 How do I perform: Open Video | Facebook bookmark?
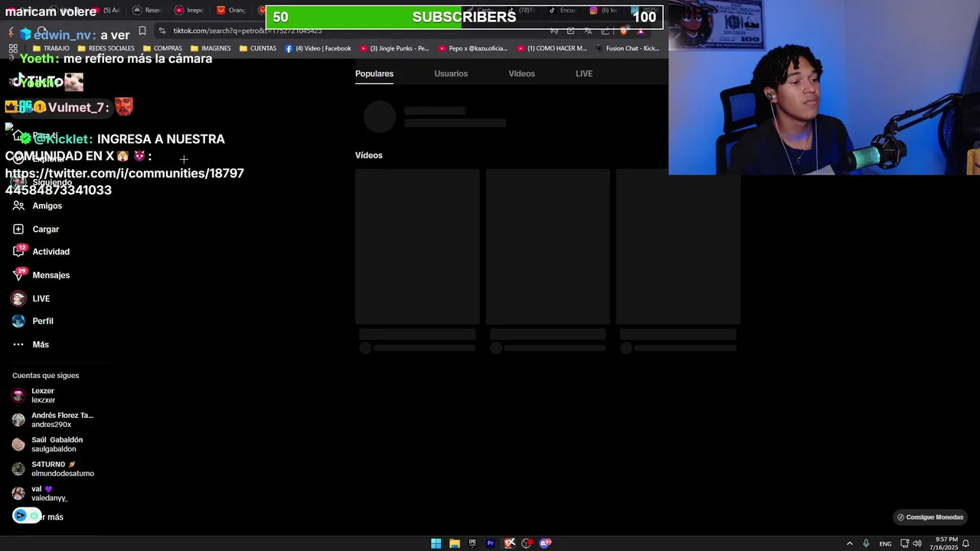(x=318, y=48)
